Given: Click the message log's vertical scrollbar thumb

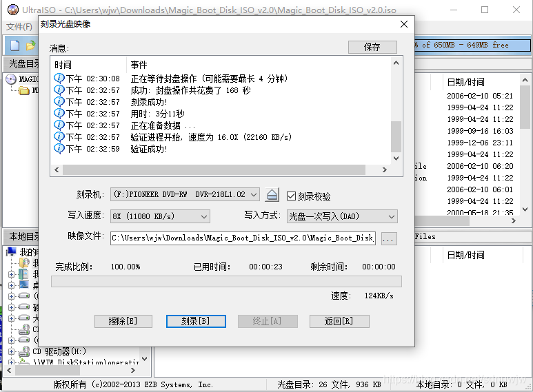Looking at the screenshot, I should [x=396, y=136].
